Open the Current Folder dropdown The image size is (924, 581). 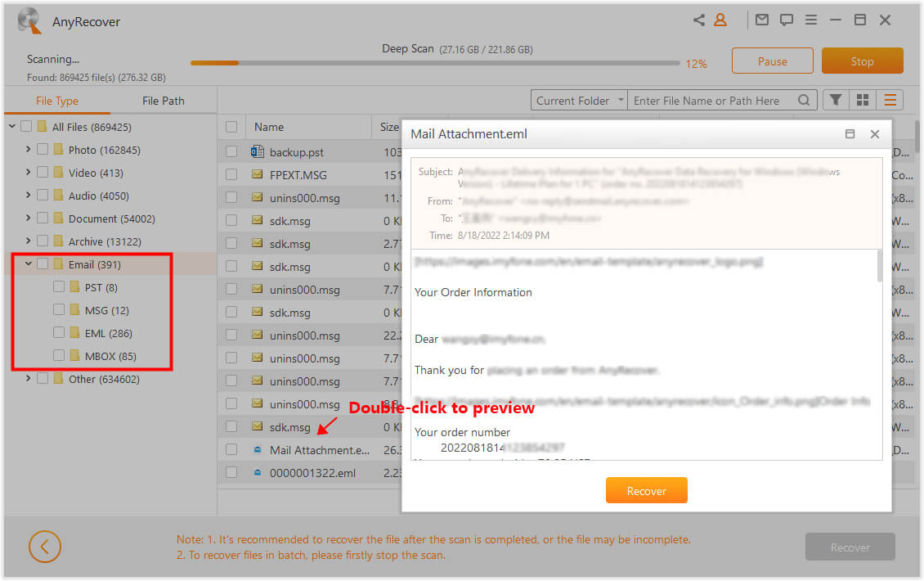579,101
